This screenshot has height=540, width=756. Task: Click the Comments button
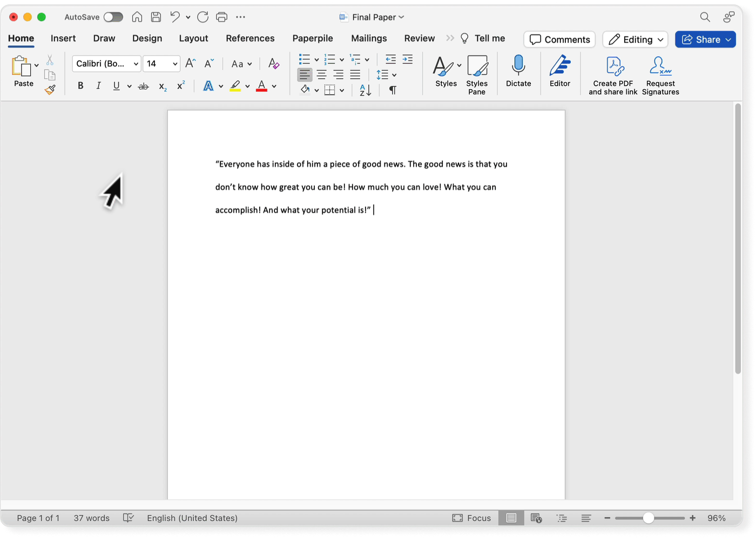[559, 39]
